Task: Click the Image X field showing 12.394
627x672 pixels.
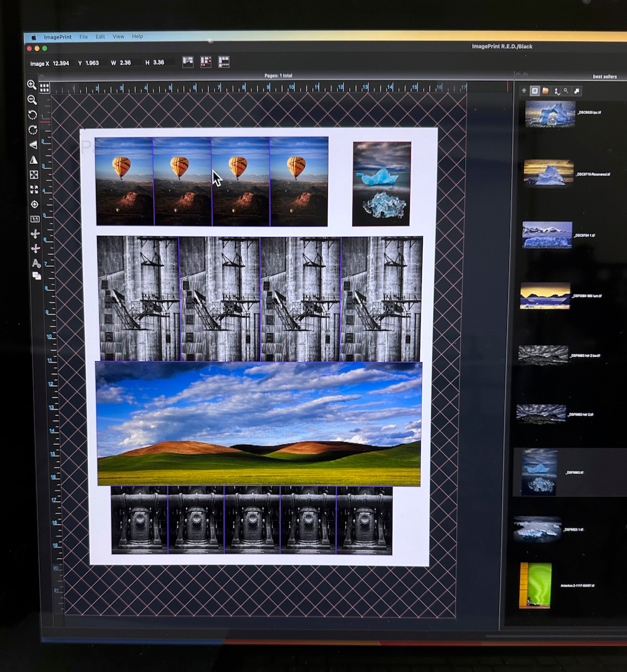Action: tap(61, 63)
